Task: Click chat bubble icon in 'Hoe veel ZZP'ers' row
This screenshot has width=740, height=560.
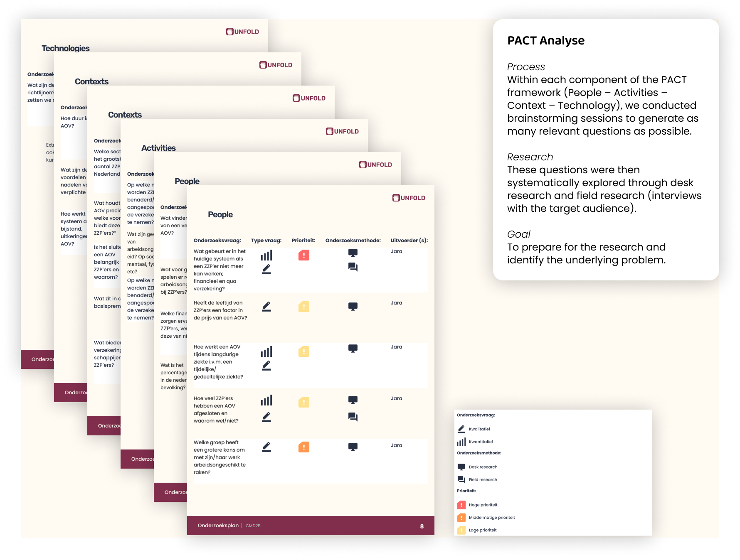Action: point(353,417)
